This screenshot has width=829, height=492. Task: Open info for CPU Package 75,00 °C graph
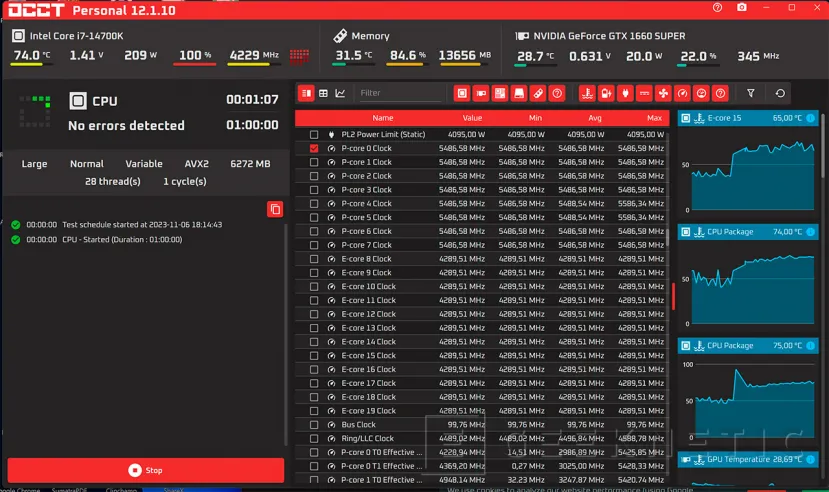click(810, 346)
